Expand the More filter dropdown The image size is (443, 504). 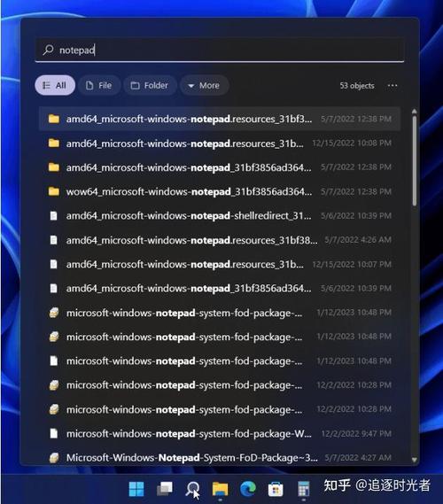[x=205, y=86]
